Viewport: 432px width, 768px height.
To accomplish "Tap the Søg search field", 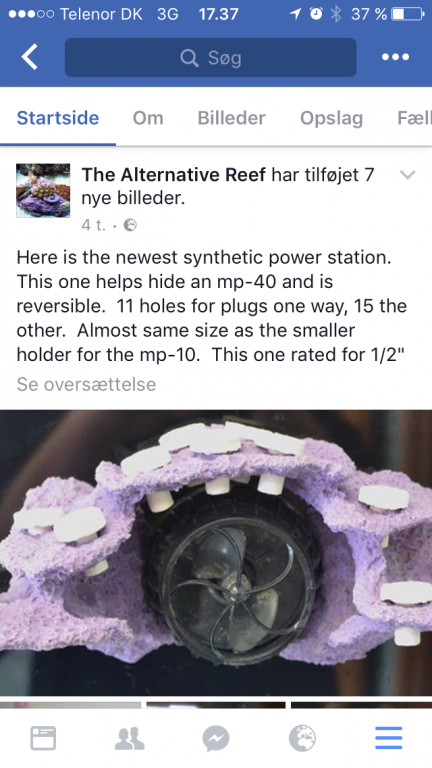I will [211, 57].
